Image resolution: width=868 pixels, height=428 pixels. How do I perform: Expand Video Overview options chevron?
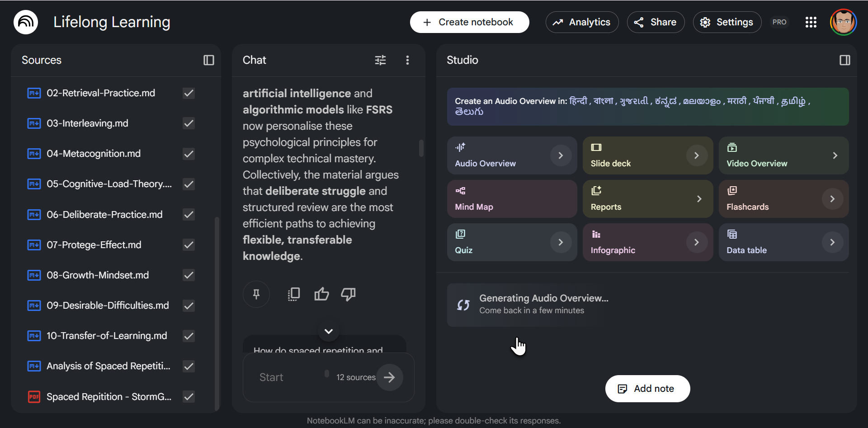point(835,155)
